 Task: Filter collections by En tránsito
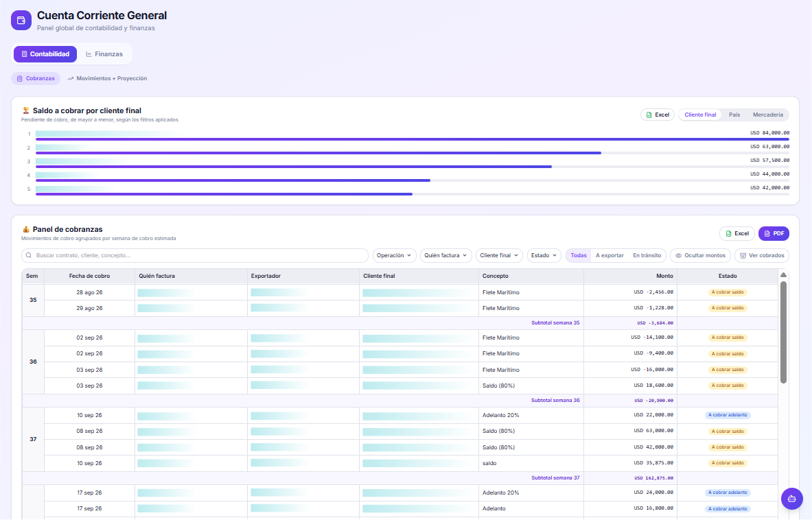[647, 256]
